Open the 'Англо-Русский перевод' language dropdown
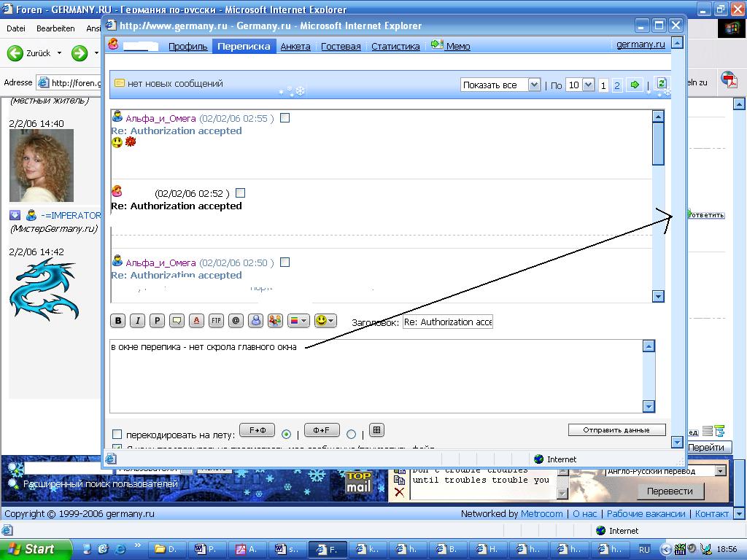The width and height of the screenshot is (747, 560). tap(721, 471)
